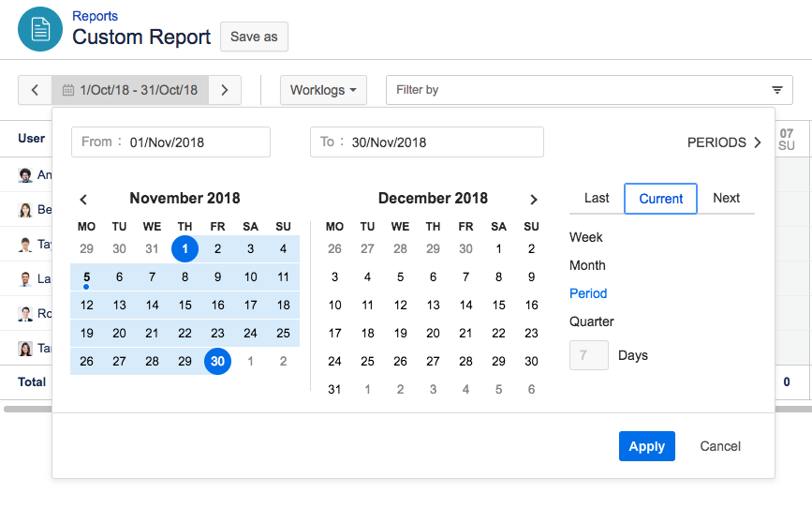
Task: Choose the Quarter period option
Action: (x=592, y=321)
